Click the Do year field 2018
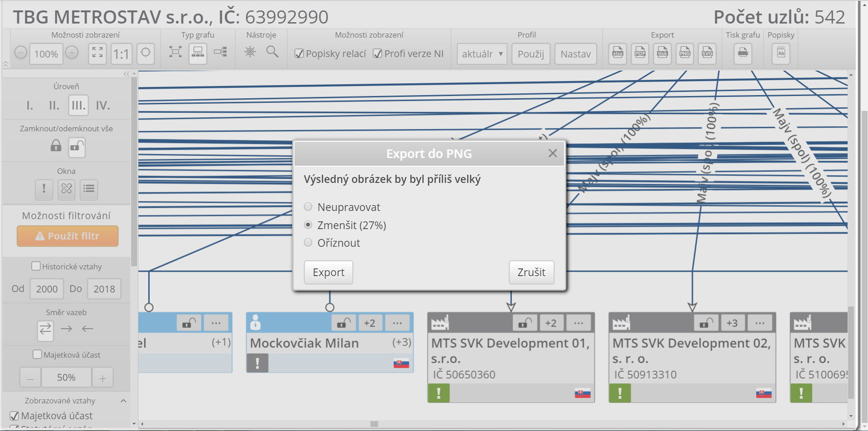Screen dimensions: 868x431 pos(104,289)
